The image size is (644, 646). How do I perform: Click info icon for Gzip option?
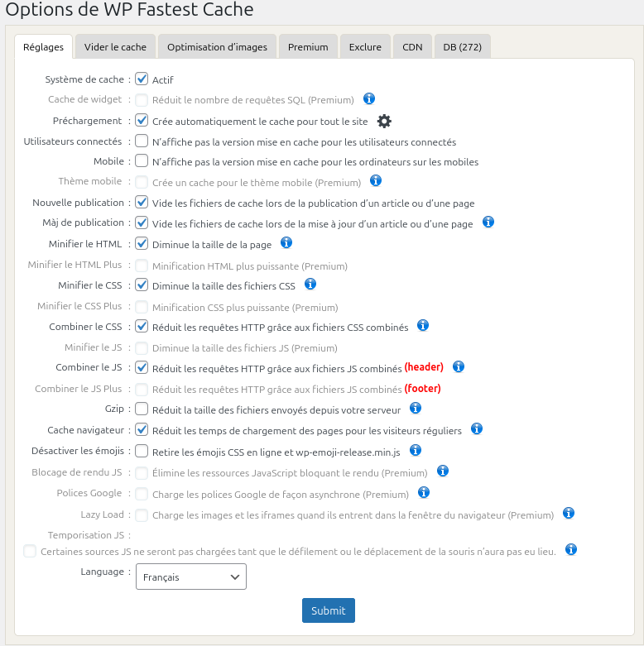coord(416,408)
